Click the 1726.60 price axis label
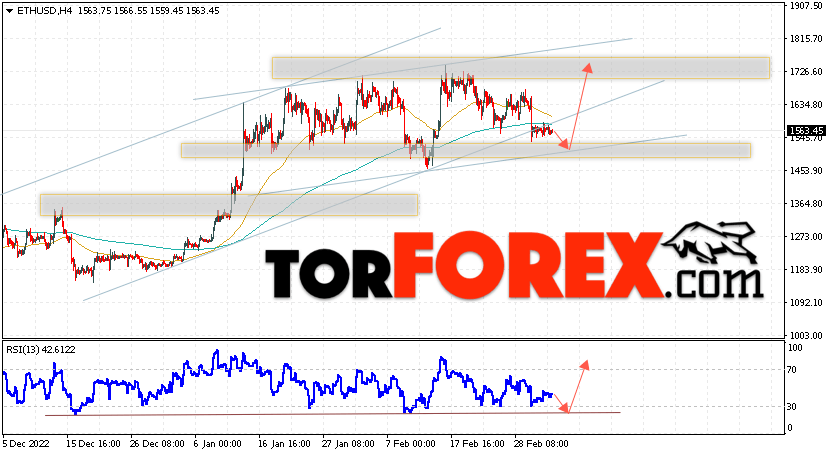The height and width of the screenshot is (455, 830). pos(806,71)
